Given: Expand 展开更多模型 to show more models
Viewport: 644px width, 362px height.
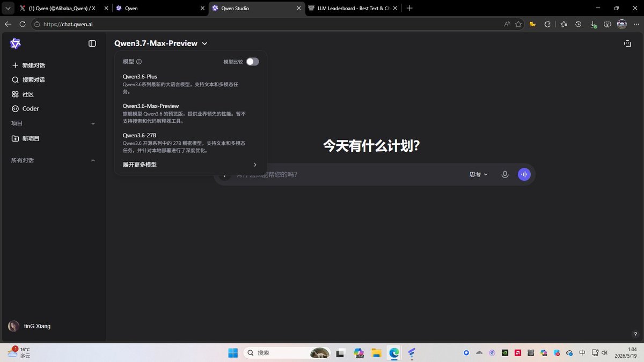Looking at the screenshot, I should point(190,165).
